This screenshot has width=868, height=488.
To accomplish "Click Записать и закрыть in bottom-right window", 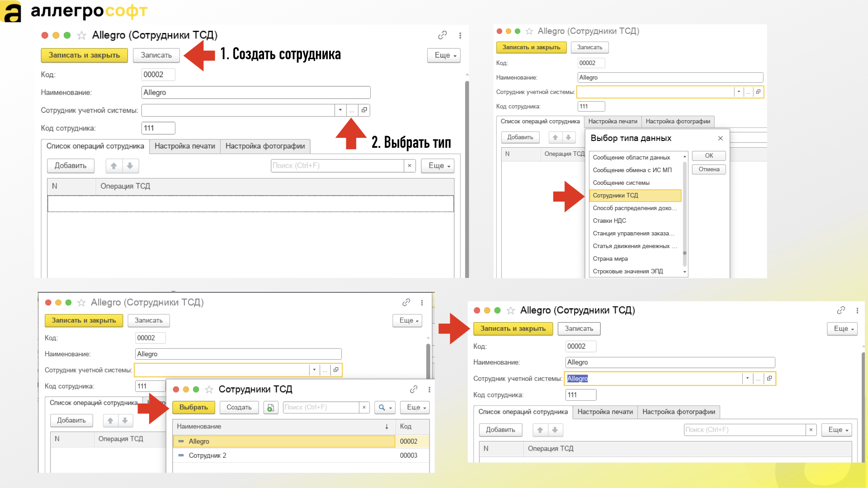I will [x=513, y=329].
